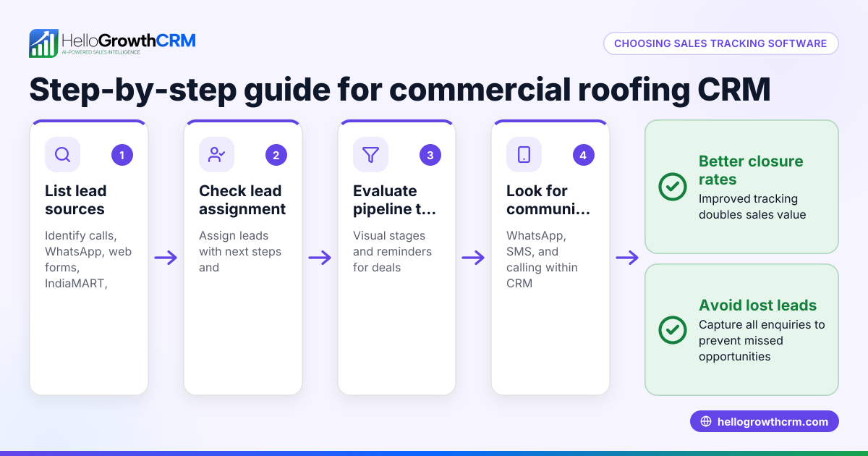
Task: Click the mobile phone icon in step 4 card
Action: click(x=524, y=155)
